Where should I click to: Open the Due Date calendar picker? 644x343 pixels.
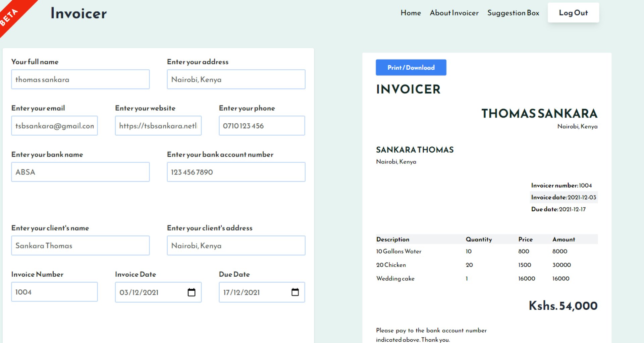(x=294, y=292)
